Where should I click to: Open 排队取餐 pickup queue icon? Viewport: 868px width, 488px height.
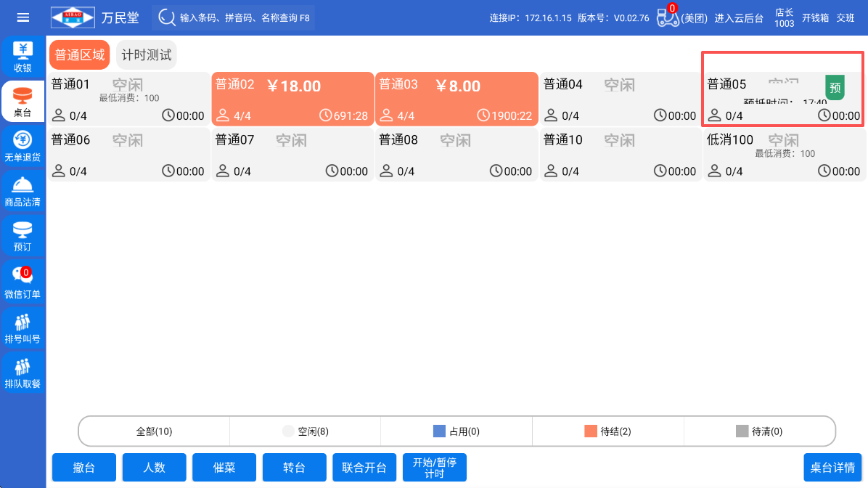click(22, 373)
